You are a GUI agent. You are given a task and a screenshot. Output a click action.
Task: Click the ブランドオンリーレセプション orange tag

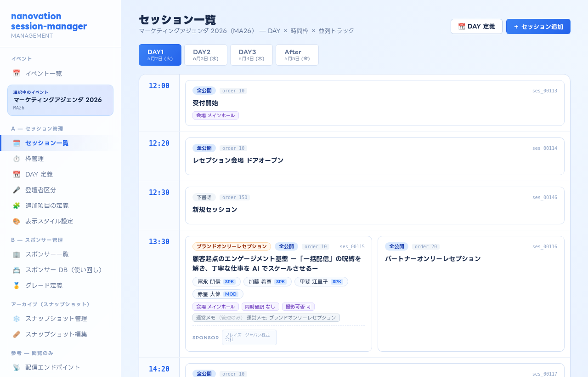pyautogui.click(x=232, y=246)
